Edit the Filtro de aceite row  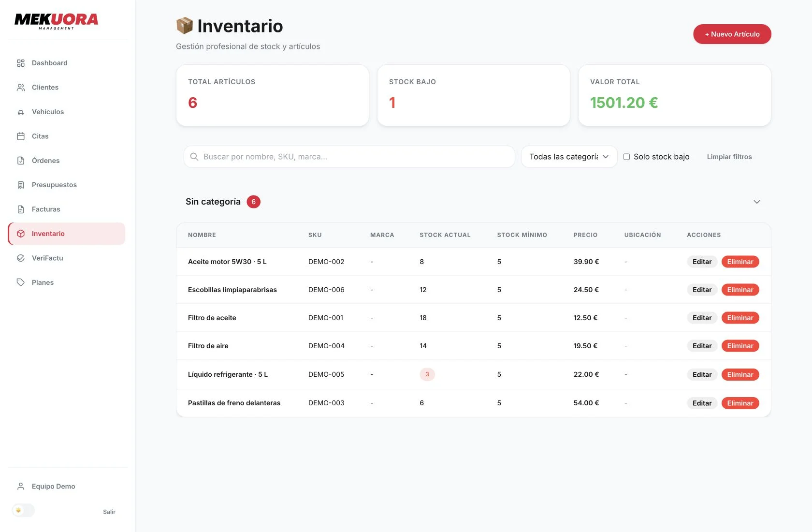tap(702, 318)
